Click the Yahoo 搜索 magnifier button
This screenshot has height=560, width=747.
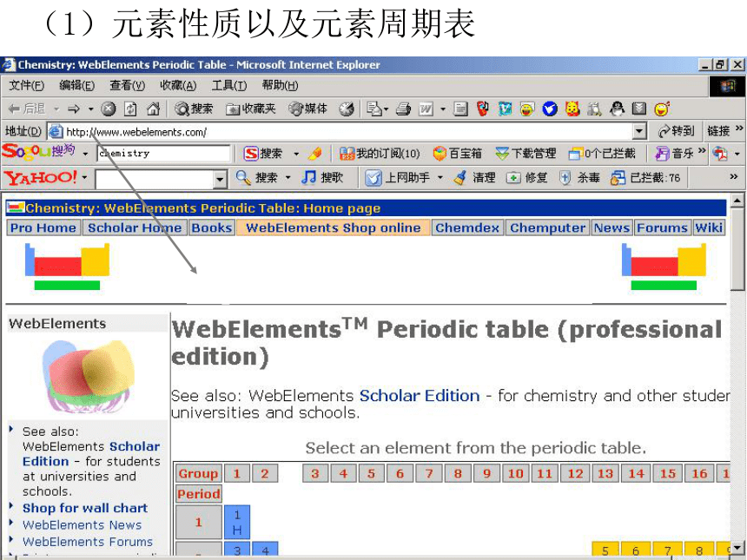click(x=257, y=178)
